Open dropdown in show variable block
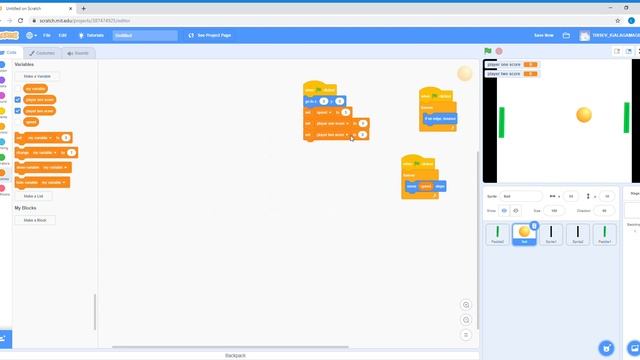Viewport: 640px width, 360px height. coord(55,167)
